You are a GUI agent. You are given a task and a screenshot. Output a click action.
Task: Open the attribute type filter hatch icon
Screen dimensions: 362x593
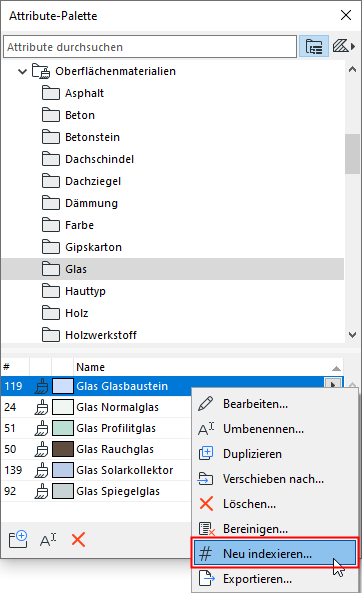344,47
